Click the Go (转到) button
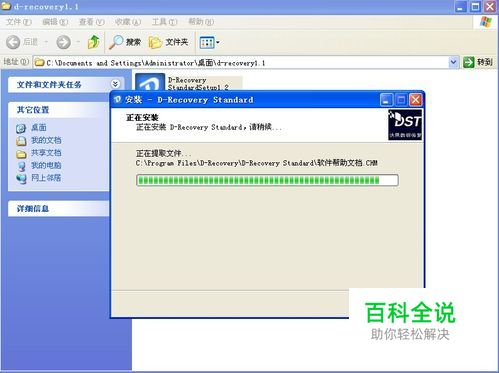The height and width of the screenshot is (373, 499). [478, 62]
